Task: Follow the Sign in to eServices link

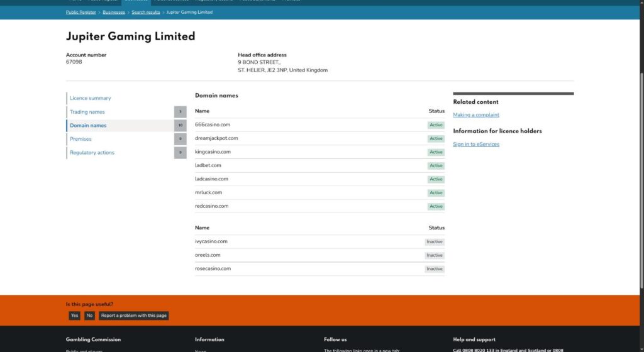Action: coord(476,144)
